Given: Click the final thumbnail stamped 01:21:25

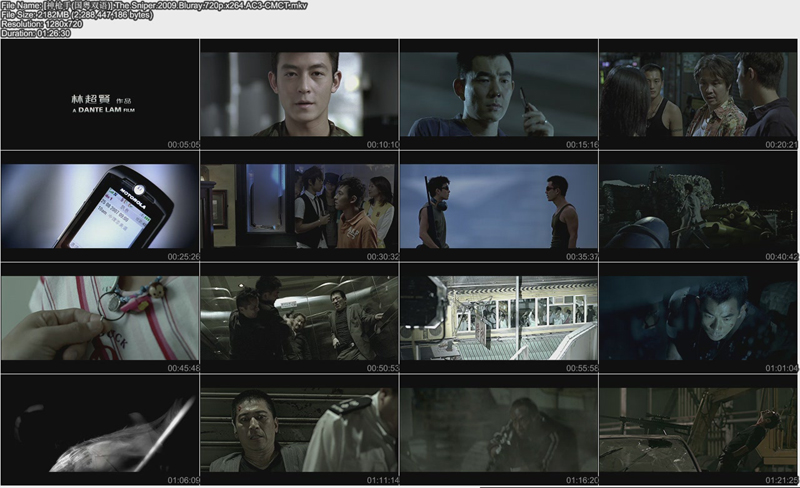Looking at the screenshot, I should point(698,430).
